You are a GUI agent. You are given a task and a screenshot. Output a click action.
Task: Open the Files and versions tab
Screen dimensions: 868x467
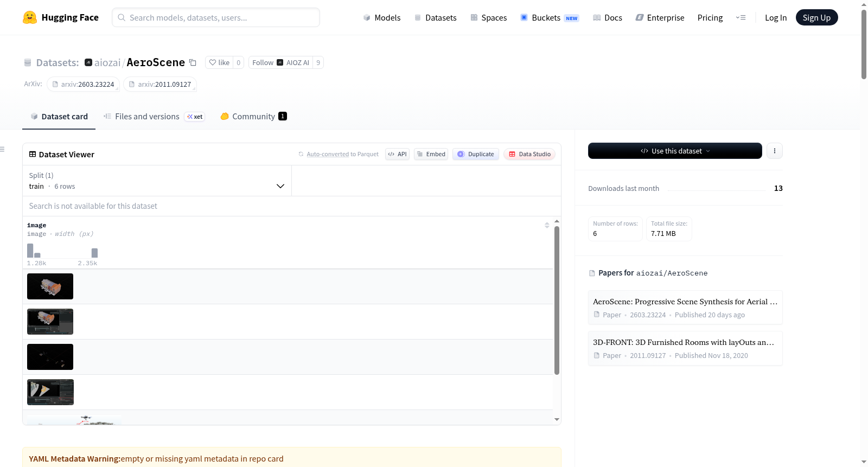[x=154, y=116]
